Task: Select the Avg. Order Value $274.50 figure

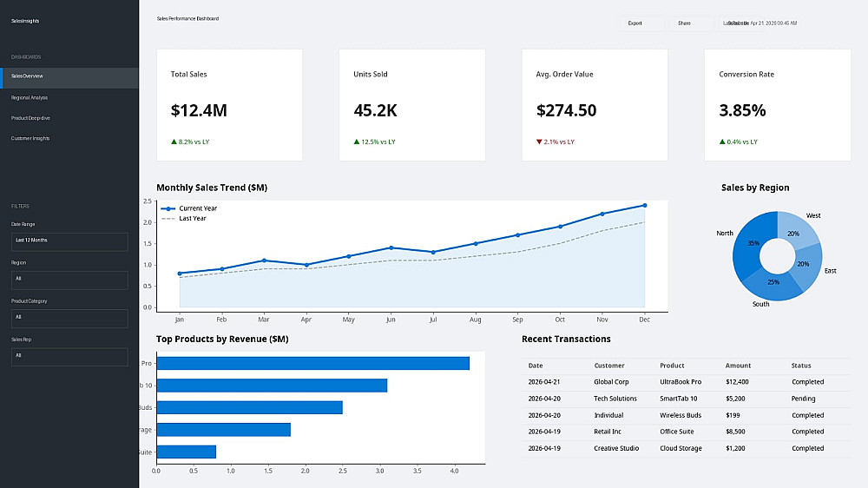Action: (566, 111)
